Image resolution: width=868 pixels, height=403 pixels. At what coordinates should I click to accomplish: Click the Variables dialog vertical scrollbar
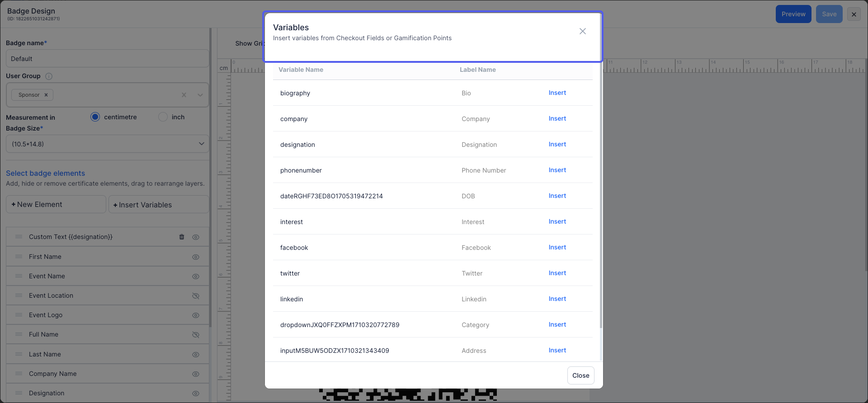tap(601, 194)
